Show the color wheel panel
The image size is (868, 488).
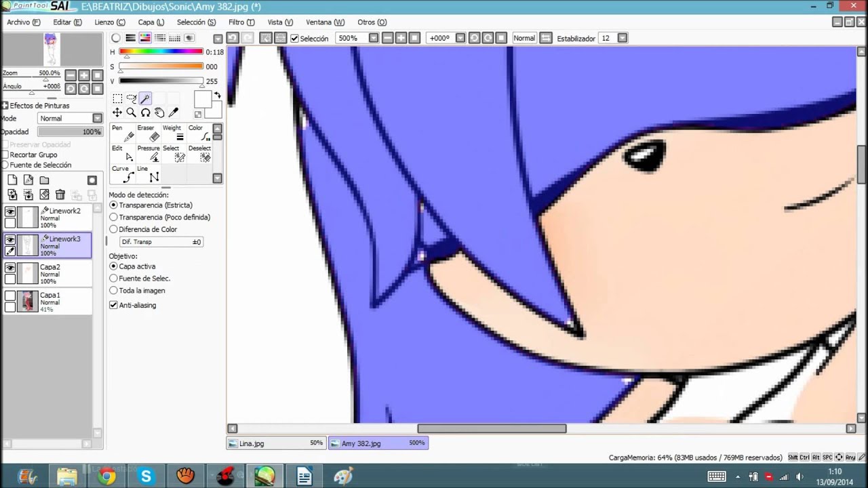pyautogui.click(x=116, y=39)
